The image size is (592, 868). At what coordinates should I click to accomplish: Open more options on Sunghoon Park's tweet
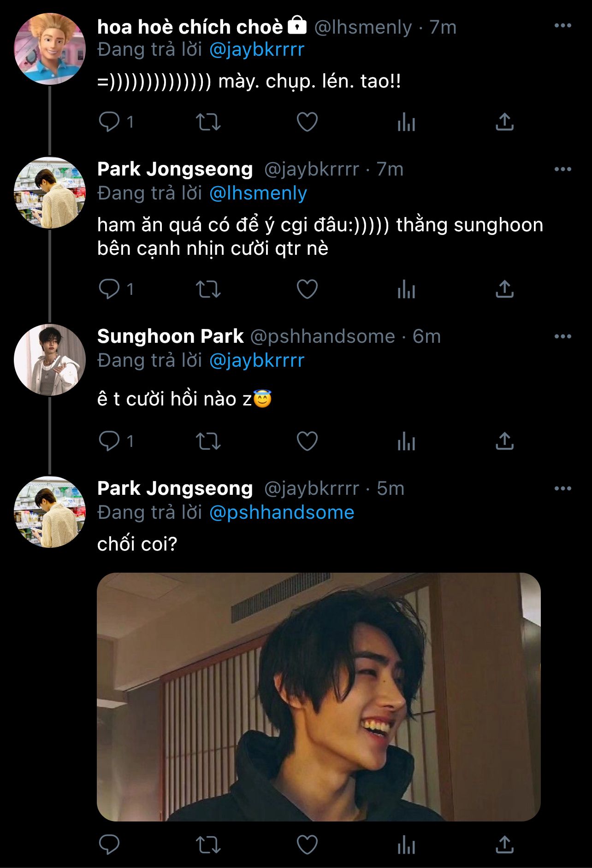coord(562,336)
